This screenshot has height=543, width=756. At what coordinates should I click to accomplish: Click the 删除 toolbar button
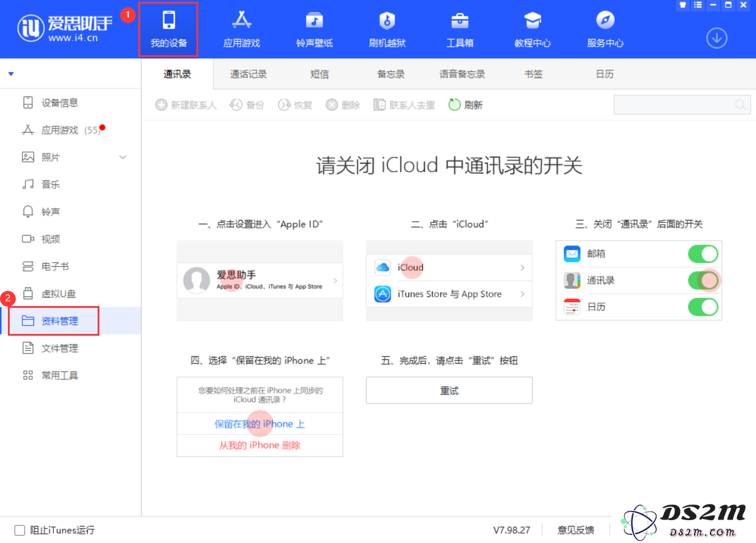coord(343,105)
